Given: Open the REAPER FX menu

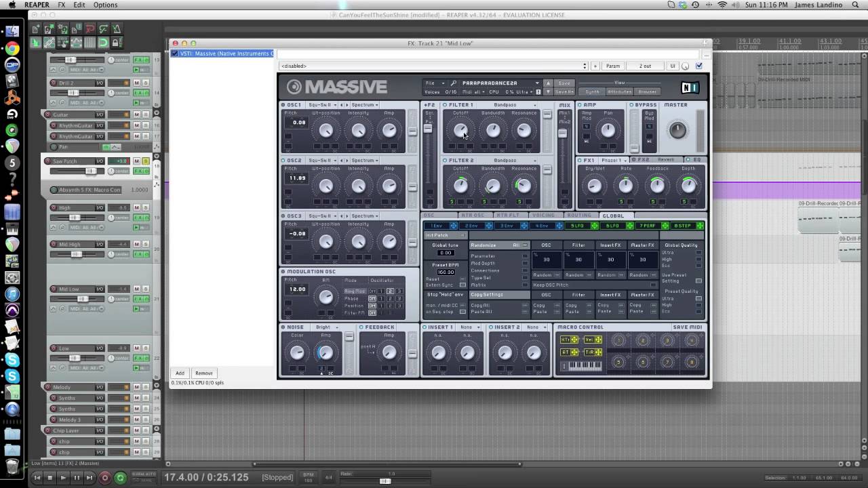Looking at the screenshot, I should [x=61, y=5].
